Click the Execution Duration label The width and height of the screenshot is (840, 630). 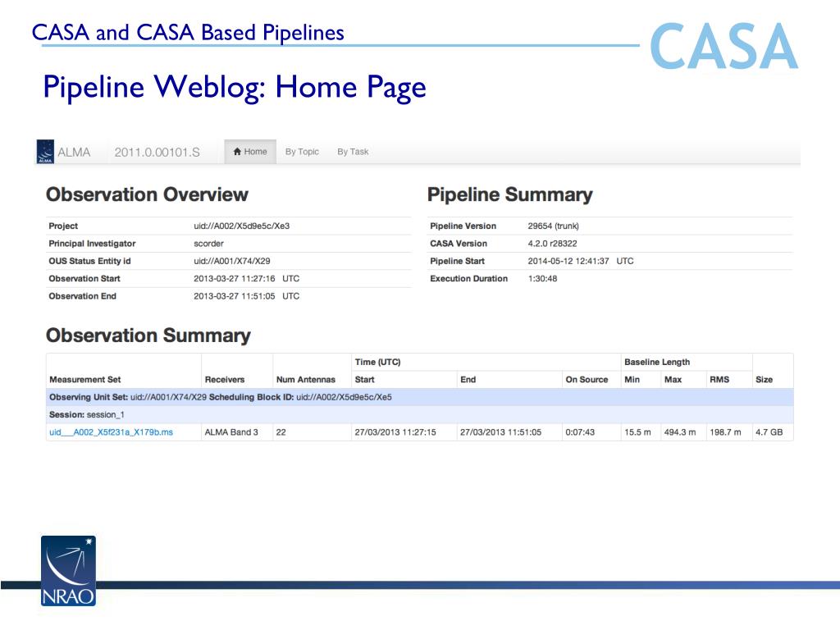tap(468, 279)
